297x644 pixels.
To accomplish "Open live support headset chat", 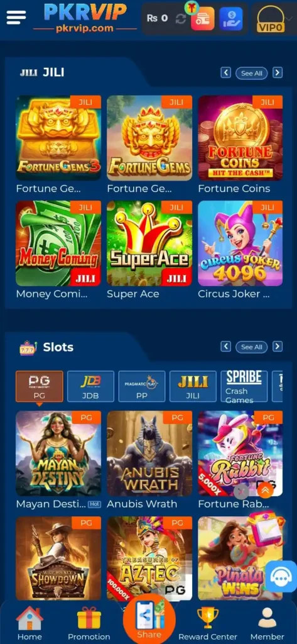I will (281, 577).
